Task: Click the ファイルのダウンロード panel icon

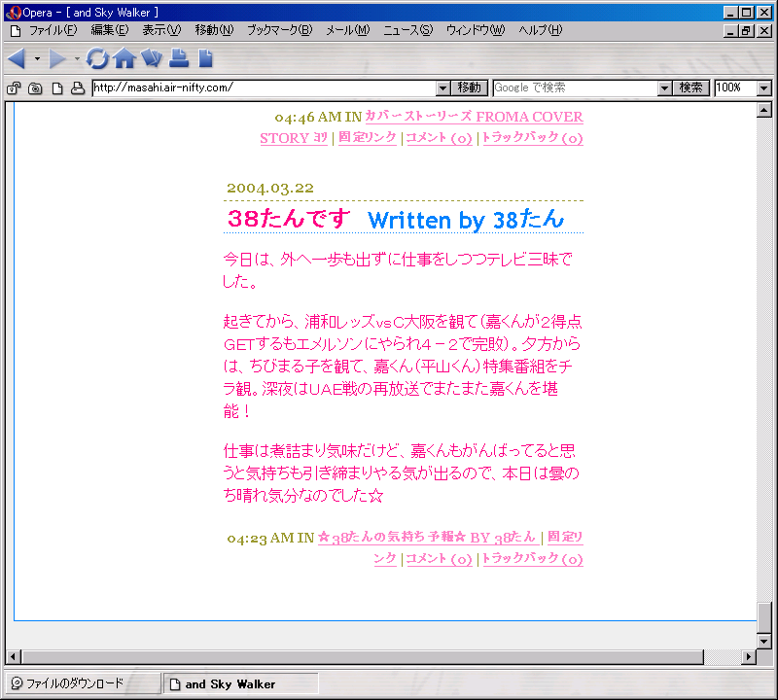Action: tap(17, 683)
